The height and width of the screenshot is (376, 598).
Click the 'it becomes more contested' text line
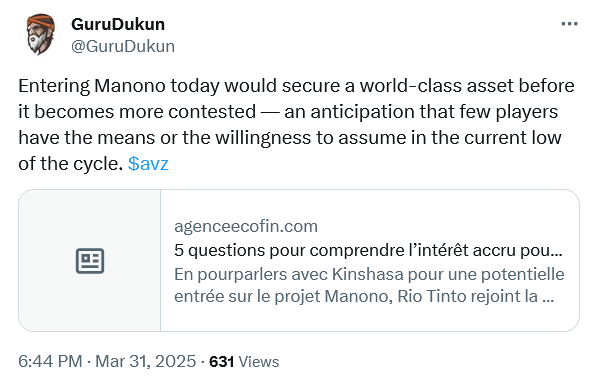click(288, 112)
